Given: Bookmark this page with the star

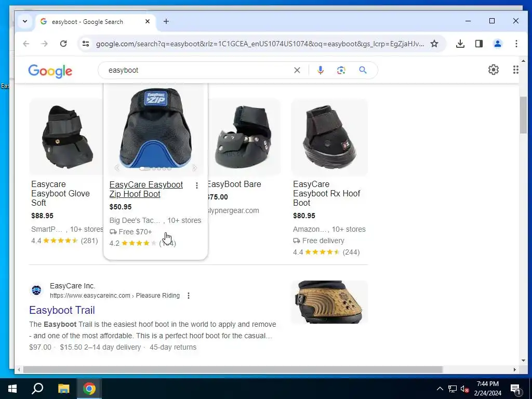Looking at the screenshot, I should [434, 44].
